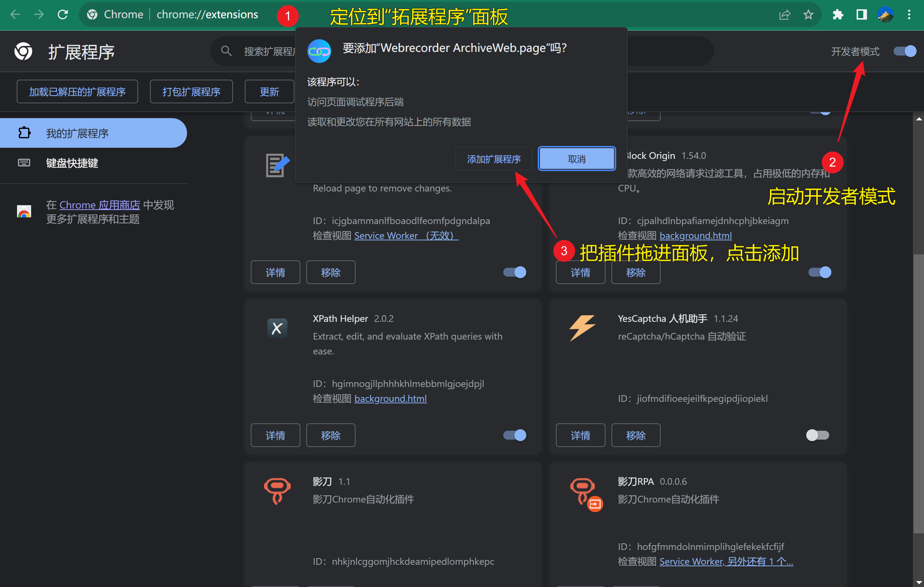
Task: Toggle developer mode switch
Action: [x=905, y=51]
